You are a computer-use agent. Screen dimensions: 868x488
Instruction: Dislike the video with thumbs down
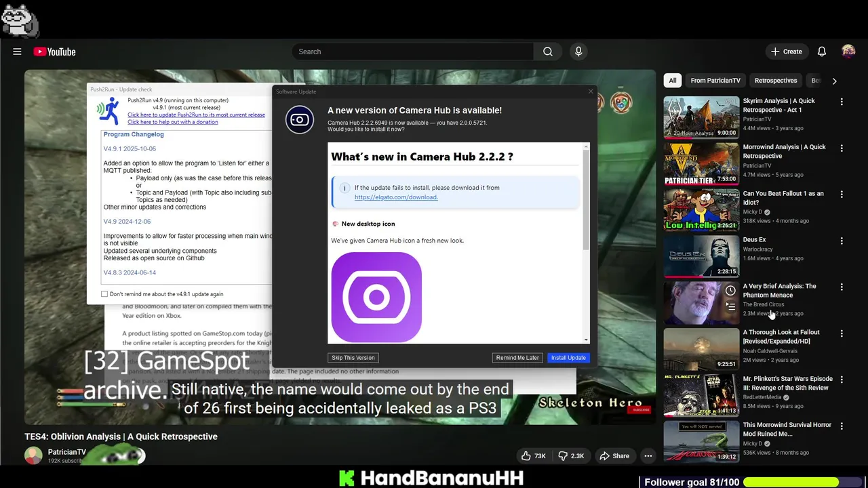click(570, 456)
